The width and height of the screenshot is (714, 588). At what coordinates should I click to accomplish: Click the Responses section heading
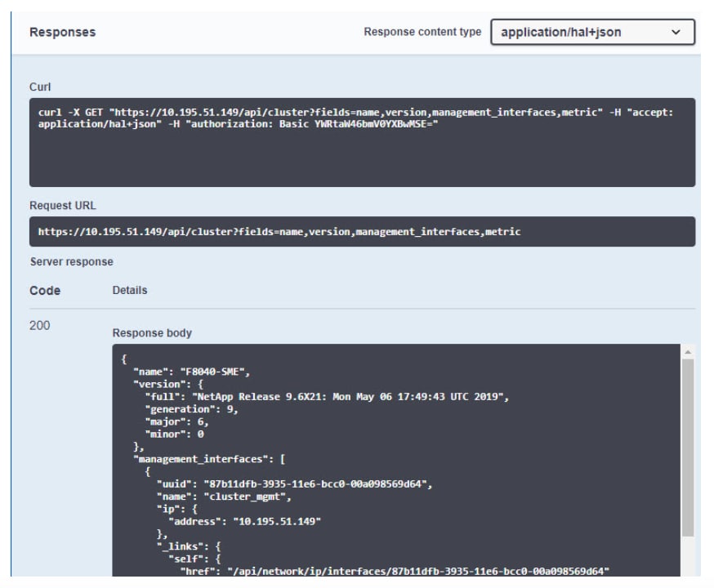click(62, 33)
